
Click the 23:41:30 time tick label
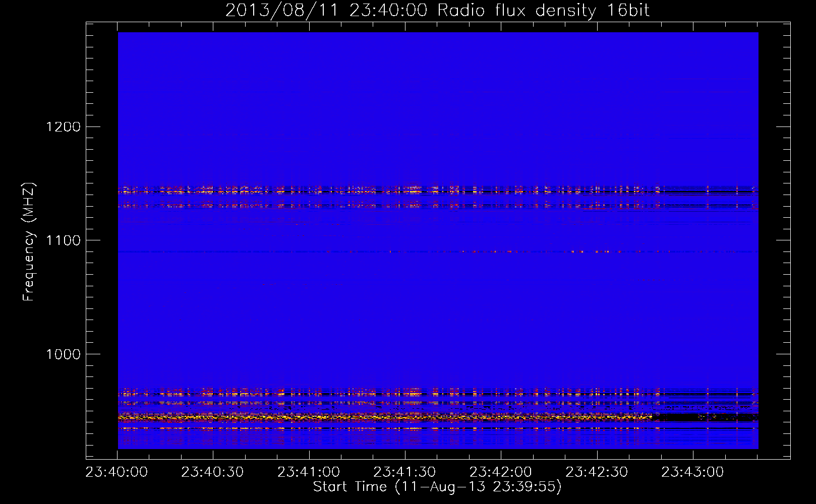(404, 472)
